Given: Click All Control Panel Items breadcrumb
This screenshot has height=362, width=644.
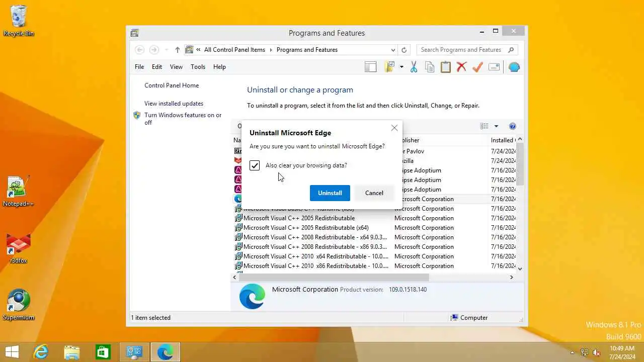Looking at the screenshot, I should point(234,50).
